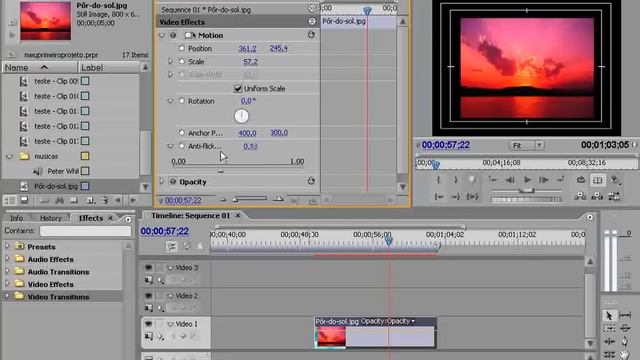Click the Effects Contains search field

point(85,231)
